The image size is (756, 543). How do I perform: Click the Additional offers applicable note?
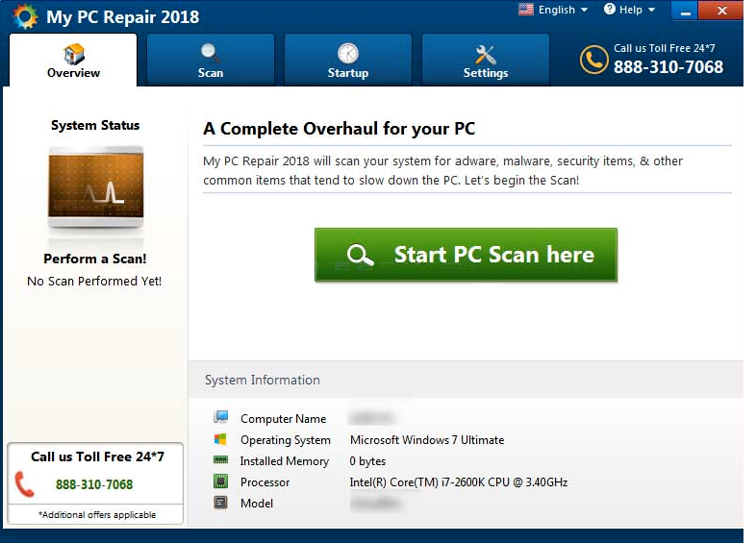[95, 515]
